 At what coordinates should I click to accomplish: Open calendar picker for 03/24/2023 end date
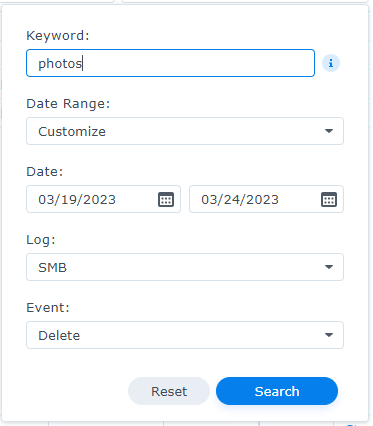(329, 199)
